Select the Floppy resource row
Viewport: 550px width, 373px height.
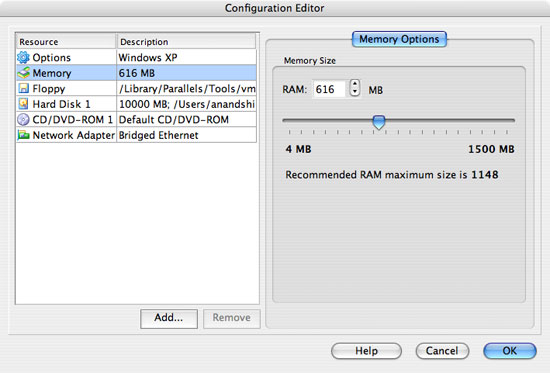(x=136, y=88)
